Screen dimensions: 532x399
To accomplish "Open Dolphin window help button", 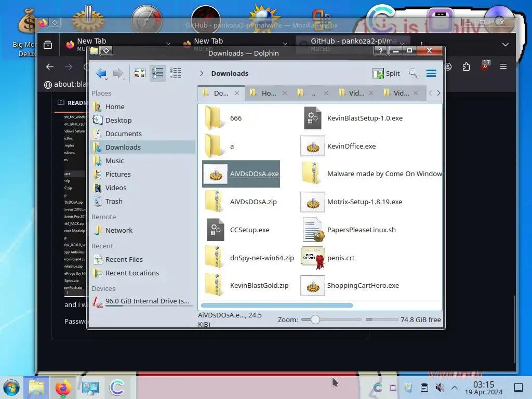I will point(381,50).
